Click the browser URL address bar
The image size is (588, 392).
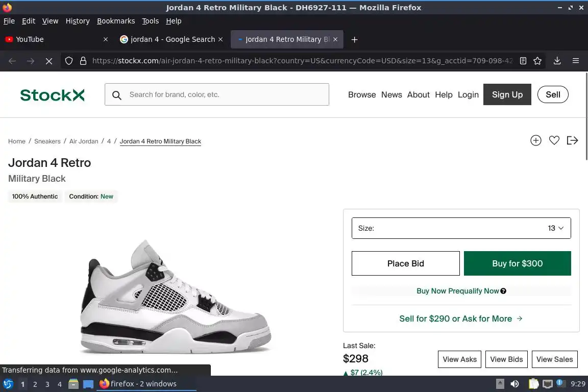click(x=302, y=61)
